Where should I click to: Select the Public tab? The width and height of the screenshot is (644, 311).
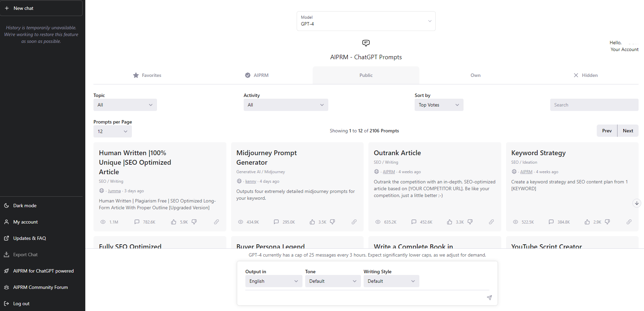coord(366,75)
